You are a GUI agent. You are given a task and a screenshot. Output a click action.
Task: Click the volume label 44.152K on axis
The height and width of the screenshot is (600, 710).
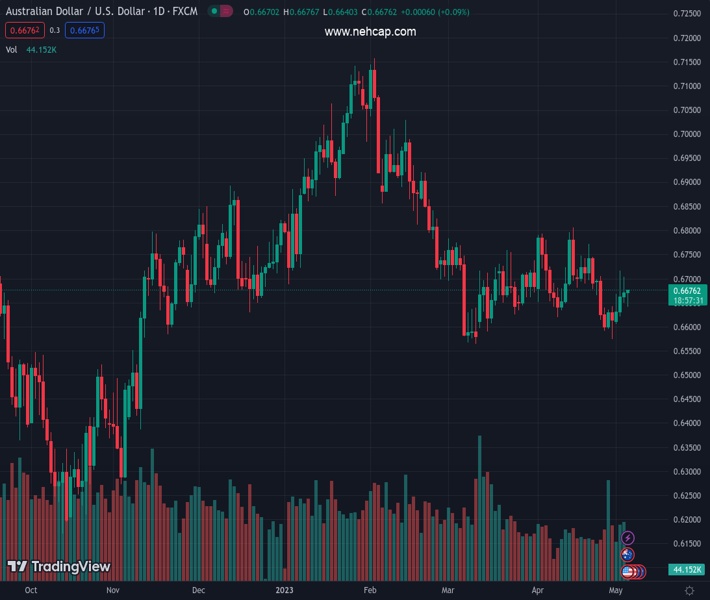point(685,569)
